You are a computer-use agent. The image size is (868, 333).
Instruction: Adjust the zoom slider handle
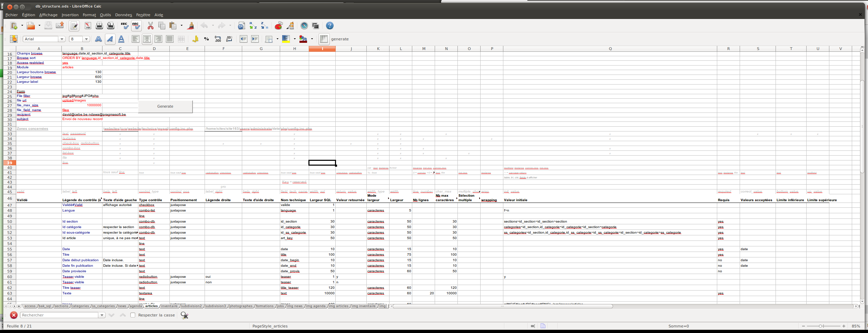click(x=821, y=326)
